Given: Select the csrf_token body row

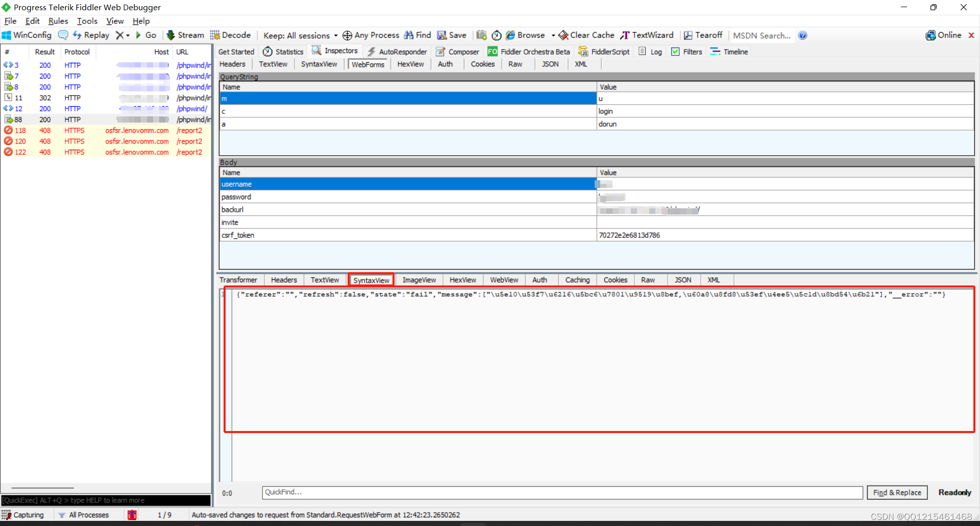Looking at the screenshot, I should point(597,235).
